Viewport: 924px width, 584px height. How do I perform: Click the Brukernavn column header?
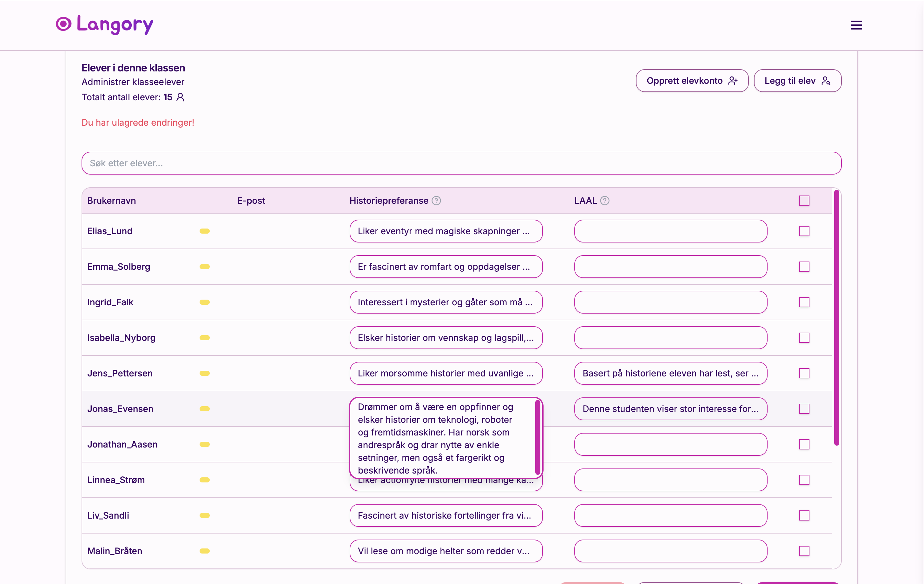click(111, 201)
